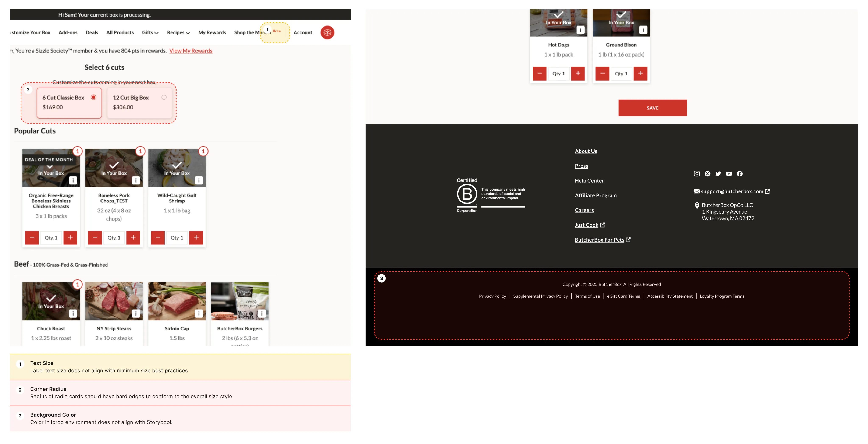Image resolution: width=868 pixels, height=444 pixels.
Task: Open About Us footer link
Action: [586, 151]
